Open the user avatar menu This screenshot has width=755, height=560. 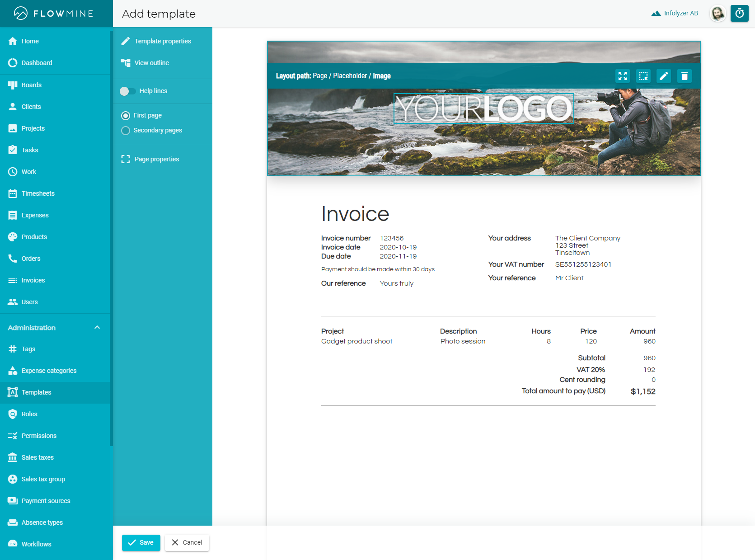click(717, 13)
